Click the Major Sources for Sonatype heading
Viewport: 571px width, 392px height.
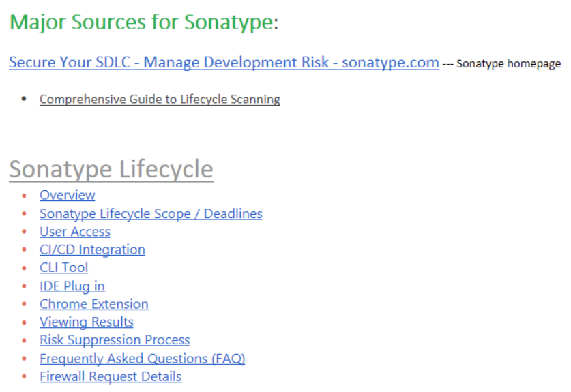pyautogui.click(x=144, y=22)
